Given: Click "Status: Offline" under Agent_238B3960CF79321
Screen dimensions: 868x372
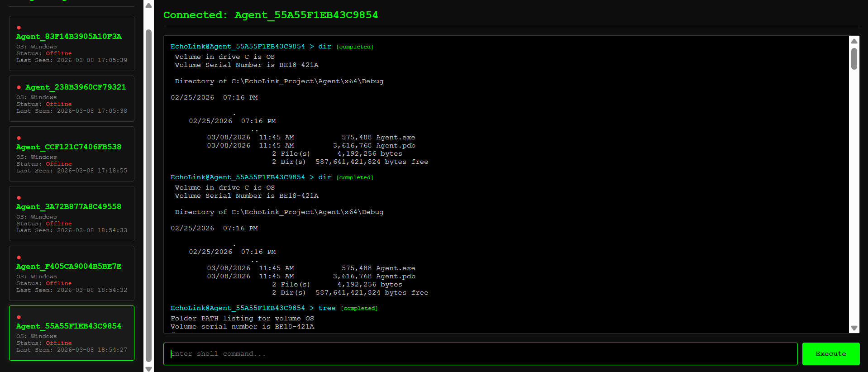Looking at the screenshot, I should [44, 104].
